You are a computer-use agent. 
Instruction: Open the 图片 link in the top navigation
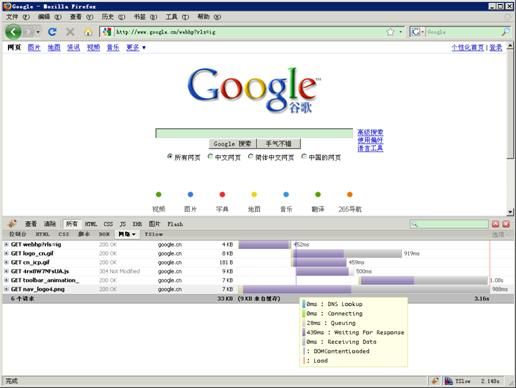pyautogui.click(x=34, y=48)
